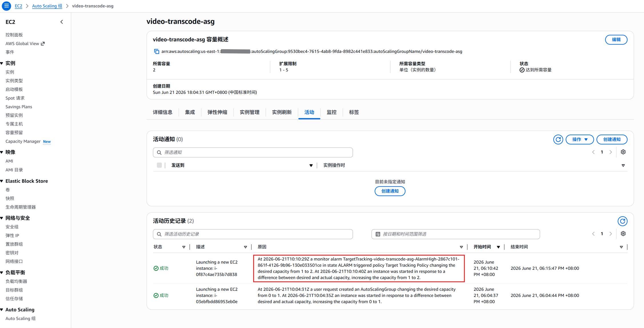Focus the 筛选通知 search field
Viewport: 644px width, 328px height.
tap(253, 153)
